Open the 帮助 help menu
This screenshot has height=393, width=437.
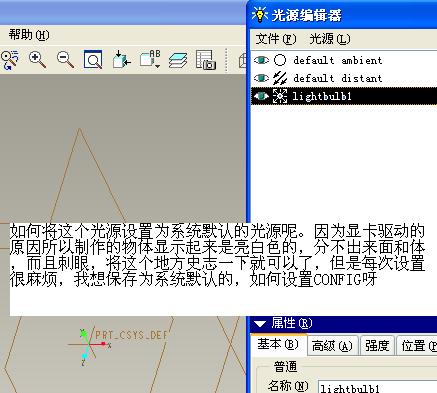pos(29,35)
